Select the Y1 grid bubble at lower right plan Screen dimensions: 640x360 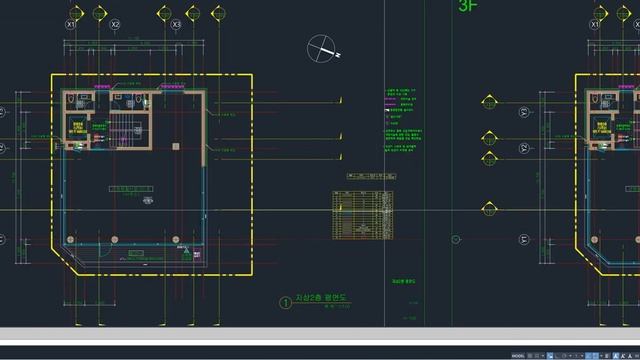tap(524, 239)
